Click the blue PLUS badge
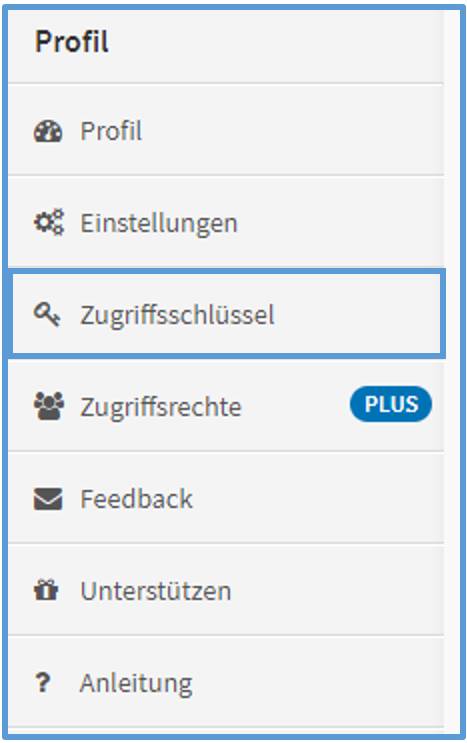 pos(391,404)
